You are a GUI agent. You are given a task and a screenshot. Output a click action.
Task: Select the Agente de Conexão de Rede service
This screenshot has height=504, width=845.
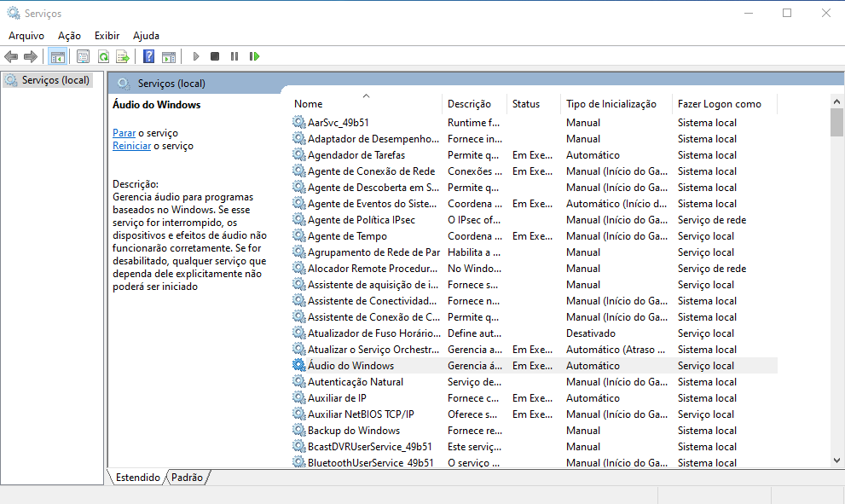point(371,171)
